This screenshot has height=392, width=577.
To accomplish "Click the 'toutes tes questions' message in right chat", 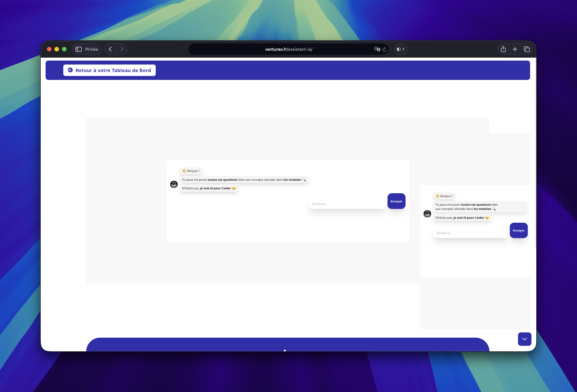I will tap(480, 207).
